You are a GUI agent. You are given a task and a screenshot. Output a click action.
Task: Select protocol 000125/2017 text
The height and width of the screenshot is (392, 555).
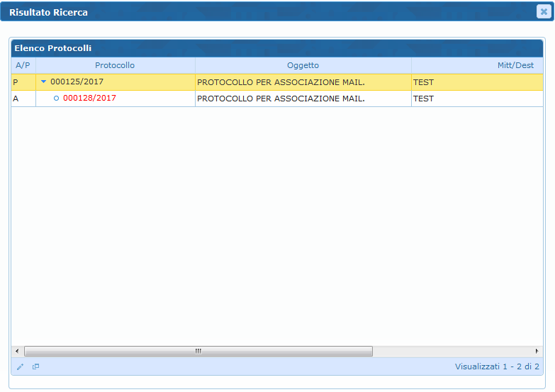click(77, 82)
